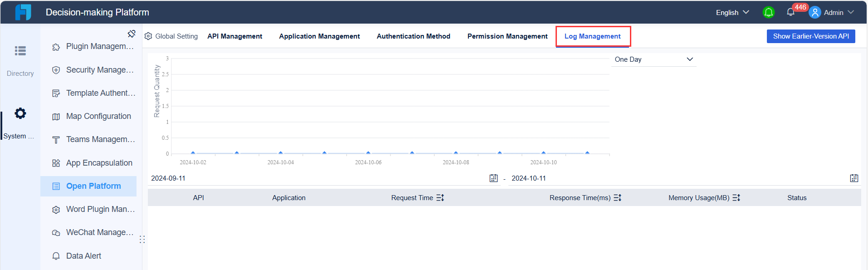Screen dimensions: 868x270
Task: Click the end date field 2024-10-11
Action: (x=684, y=178)
